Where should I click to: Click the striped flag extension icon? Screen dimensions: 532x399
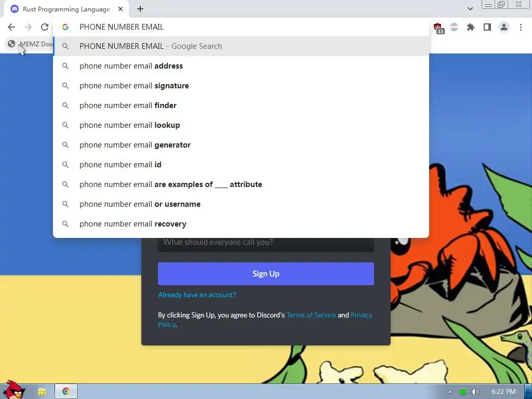(x=454, y=27)
